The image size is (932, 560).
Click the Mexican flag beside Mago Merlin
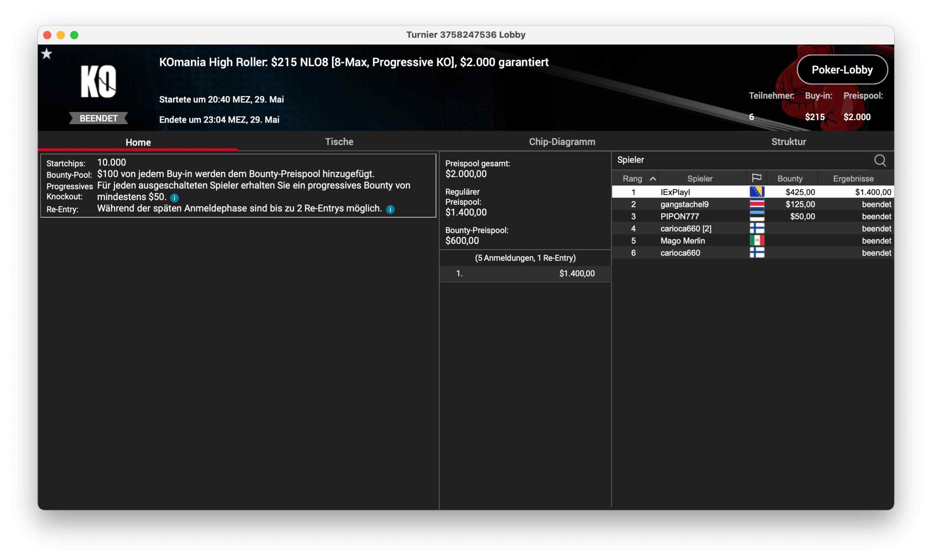757,241
